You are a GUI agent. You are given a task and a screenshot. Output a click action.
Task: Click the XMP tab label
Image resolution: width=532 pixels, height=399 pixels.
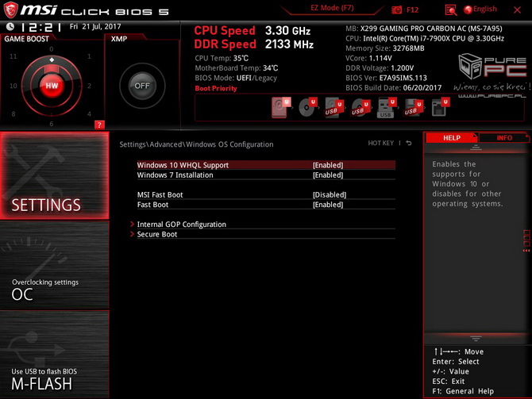pyautogui.click(x=119, y=39)
